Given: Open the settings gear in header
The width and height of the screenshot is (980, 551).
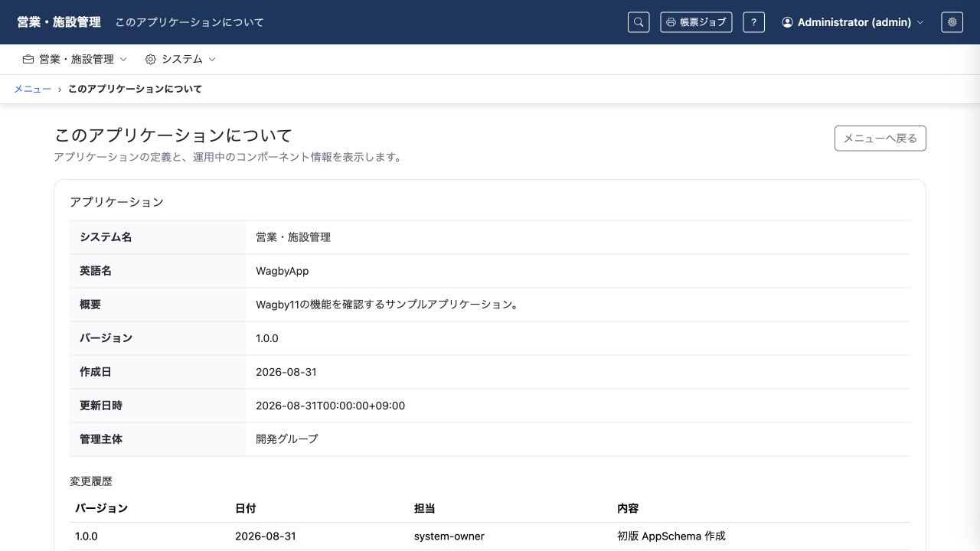Looking at the screenshot, I should pyautogui.click(x=952, y=22).
